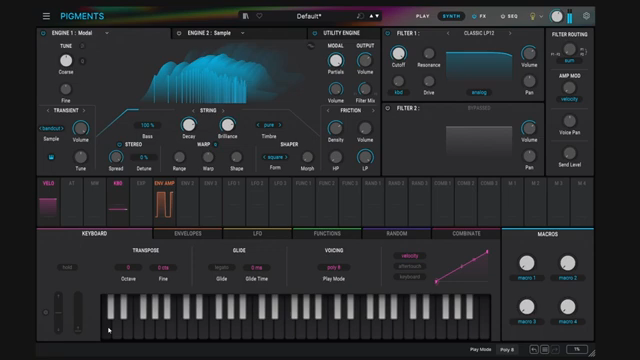Open the Envelopes tab
640x360 pixels.
(188, 233)
